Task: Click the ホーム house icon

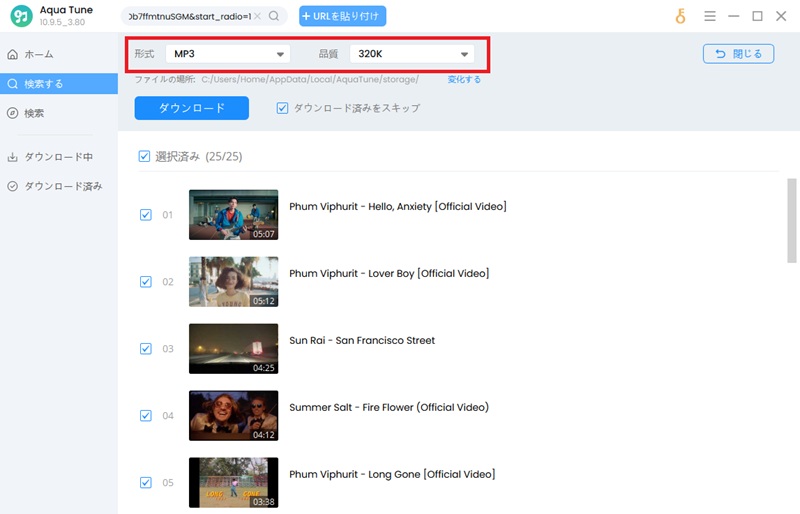Action: click(13, 54)
